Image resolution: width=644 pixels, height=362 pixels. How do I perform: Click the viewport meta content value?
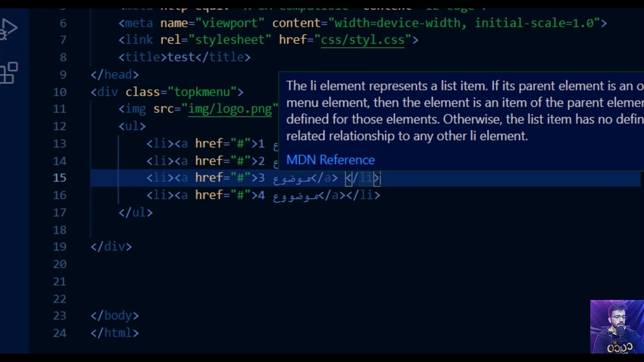pos(464,23)
